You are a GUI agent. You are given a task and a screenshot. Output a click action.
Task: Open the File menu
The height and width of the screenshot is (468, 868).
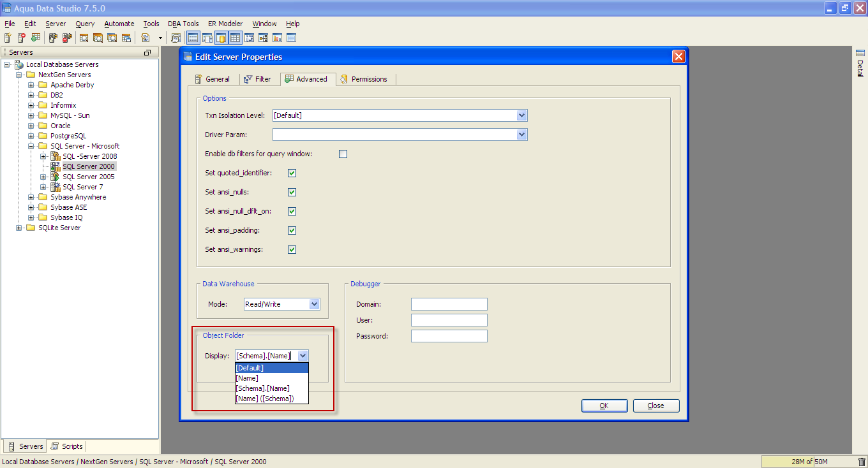pos(10,24)
